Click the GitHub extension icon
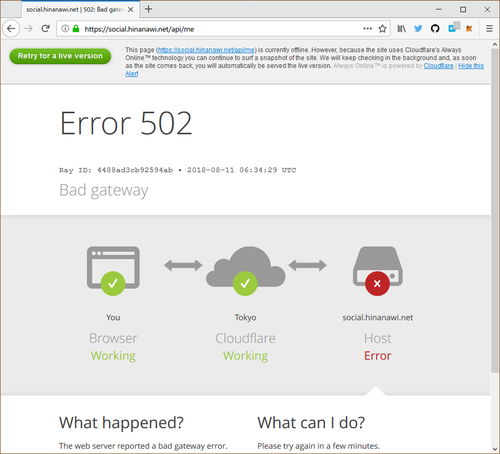 pos(435,29)
